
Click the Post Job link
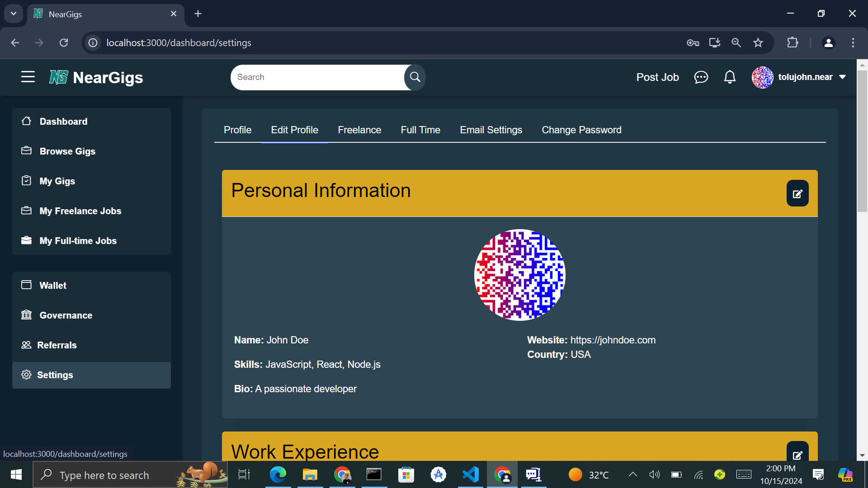coord(657,77)
